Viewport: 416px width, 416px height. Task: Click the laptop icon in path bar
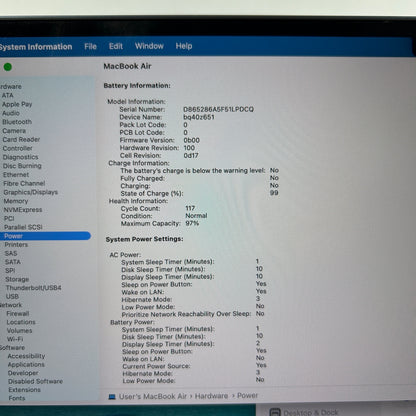click(x=112, y=397)
